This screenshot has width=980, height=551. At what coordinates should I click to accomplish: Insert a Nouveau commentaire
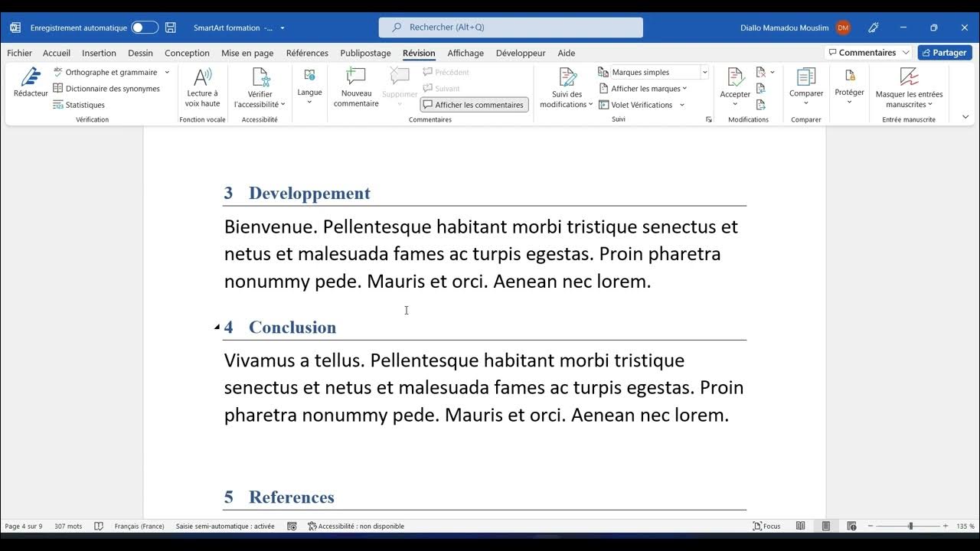pos(356,87)
